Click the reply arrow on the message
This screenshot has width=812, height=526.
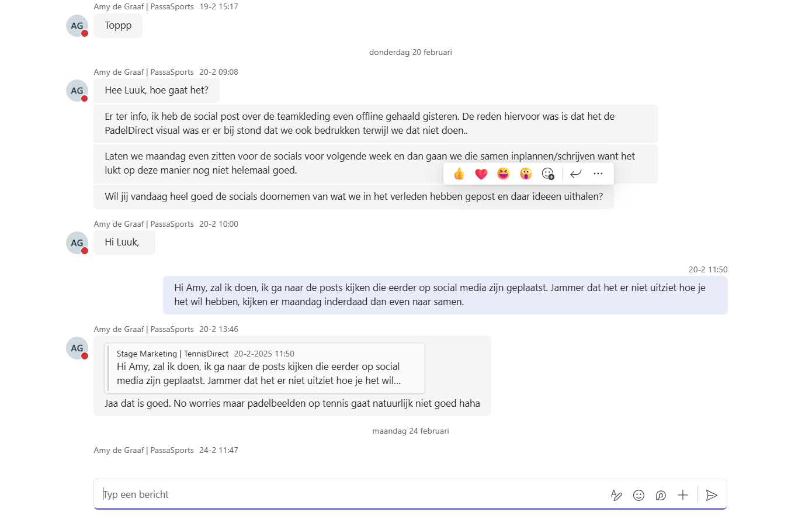tap(576, 174)
